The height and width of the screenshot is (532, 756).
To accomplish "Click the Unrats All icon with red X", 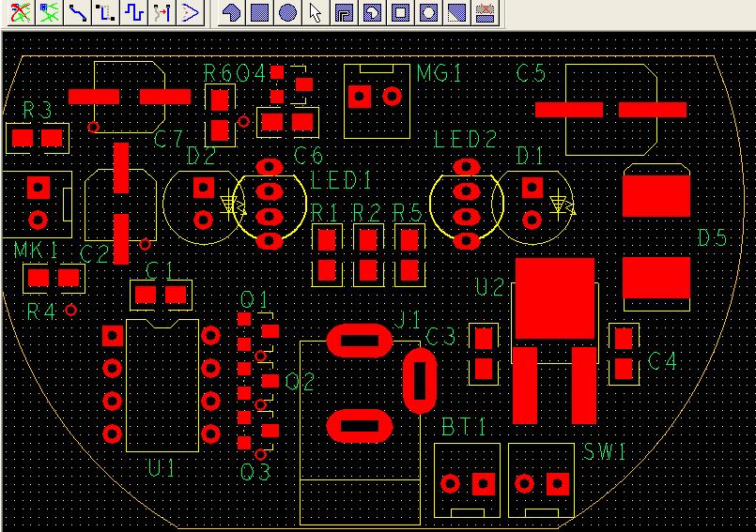I will tap(21, 11).
